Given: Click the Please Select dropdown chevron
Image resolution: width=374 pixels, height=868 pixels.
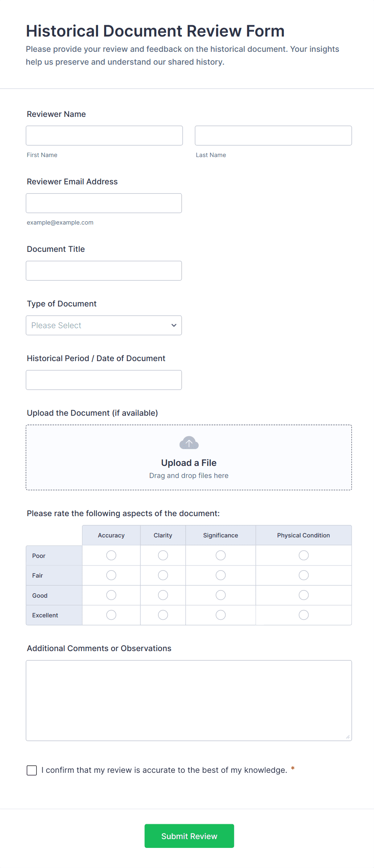Looking at the screenshot, I should point(173,325).
